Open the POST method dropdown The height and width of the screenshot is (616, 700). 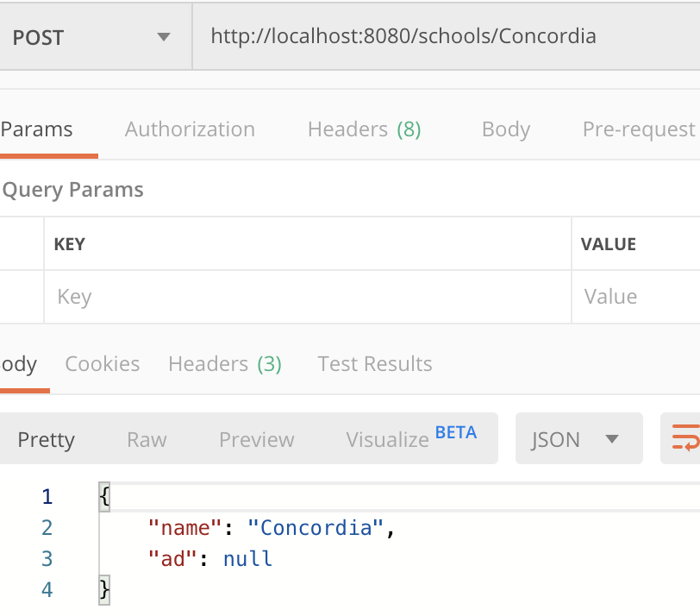(x=95, y=36)
